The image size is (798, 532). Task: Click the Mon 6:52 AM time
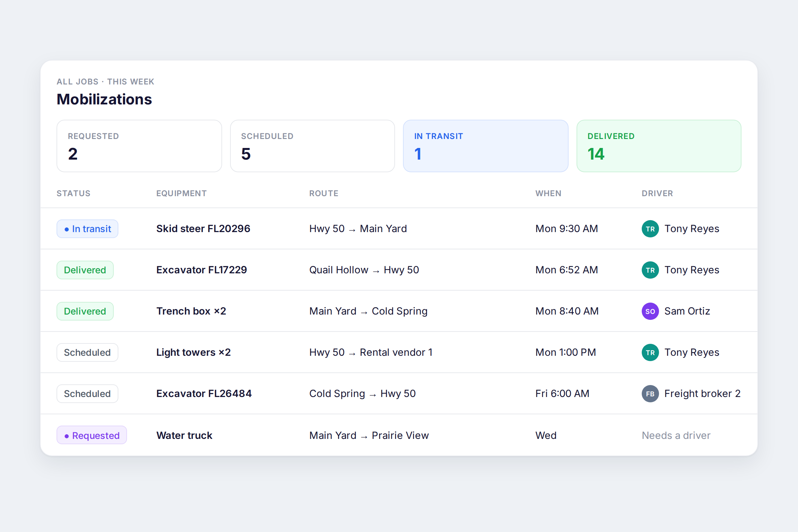point(567,270)
